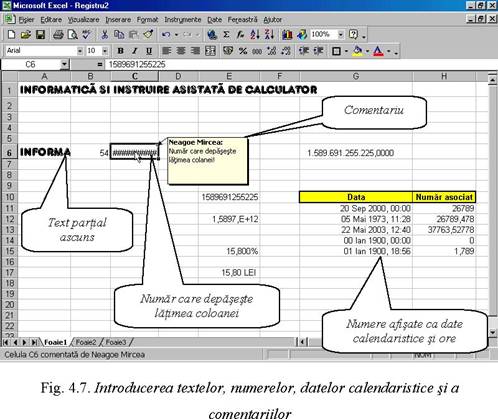Create a new workbook with New icon
The image size is (498, 419).
coord(11,35)
